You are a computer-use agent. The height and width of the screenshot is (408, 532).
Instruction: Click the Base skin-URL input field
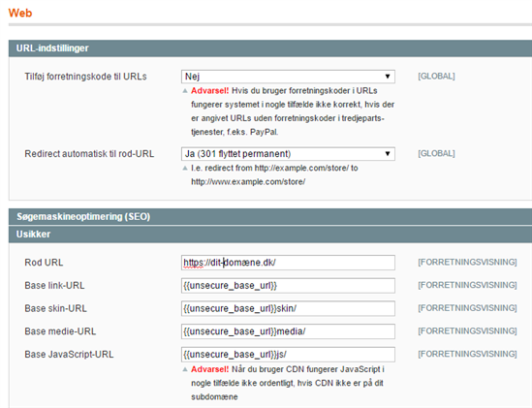click(288, 308)
